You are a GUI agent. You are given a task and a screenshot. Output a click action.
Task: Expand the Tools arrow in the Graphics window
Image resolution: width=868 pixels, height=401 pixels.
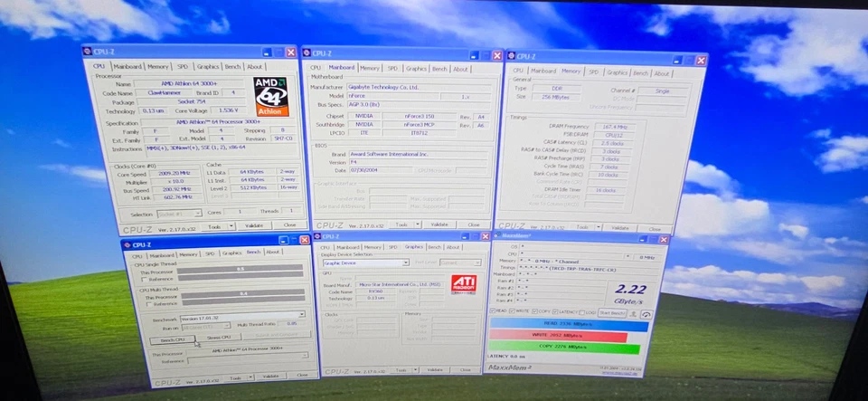coord(416,369)
